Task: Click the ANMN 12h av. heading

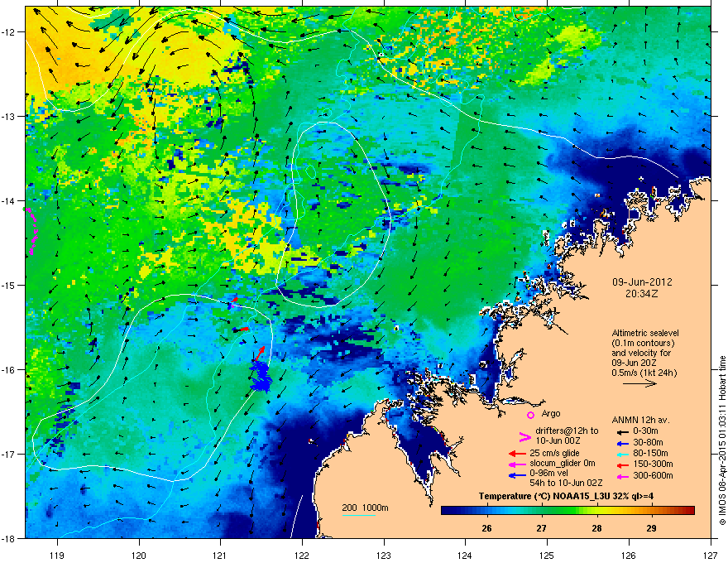Action: pos(640,420)
